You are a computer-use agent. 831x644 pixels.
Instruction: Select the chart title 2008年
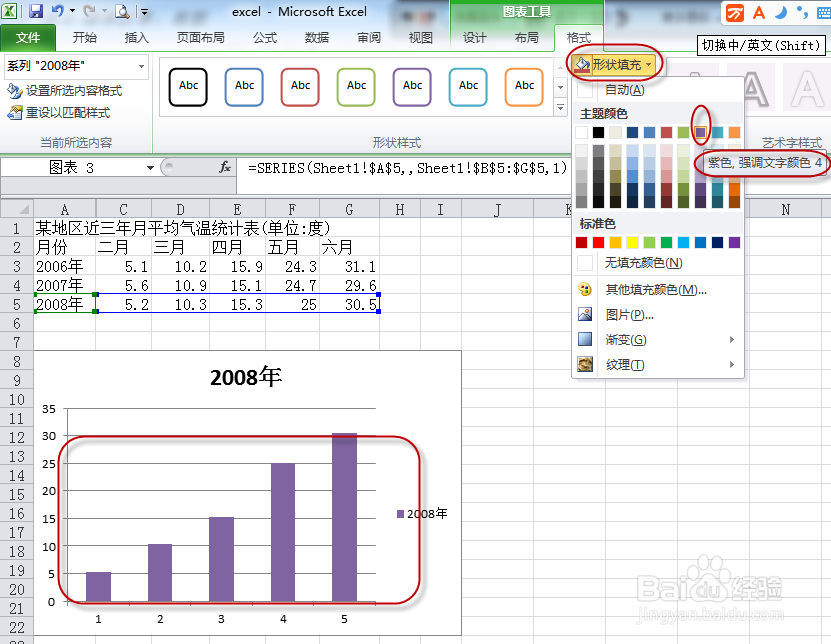pyautogui.click(x=245, y=377)
